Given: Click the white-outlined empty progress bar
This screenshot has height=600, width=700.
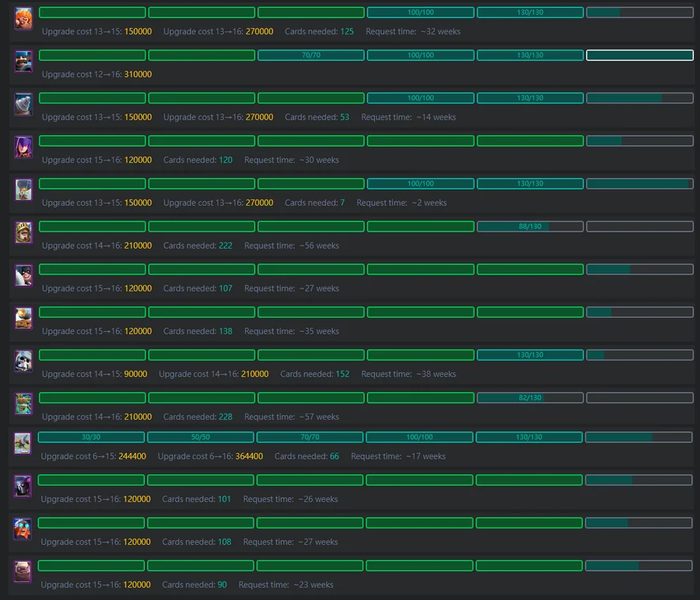Looking at the screenshot, I should tap(639, 55).
